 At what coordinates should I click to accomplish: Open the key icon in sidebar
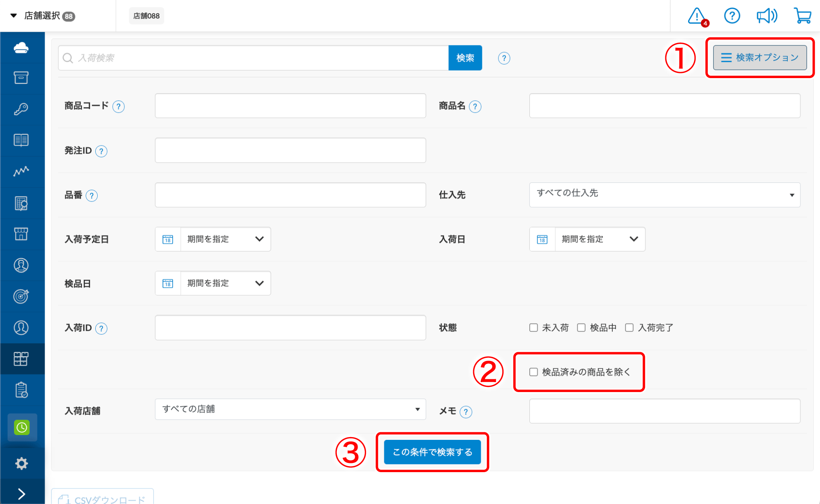21,109
